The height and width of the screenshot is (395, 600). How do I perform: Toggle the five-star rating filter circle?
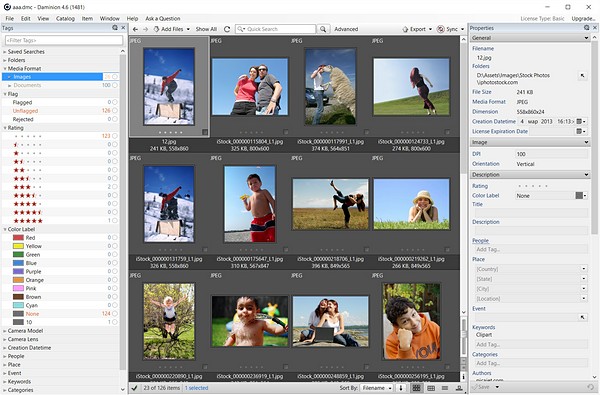(x=114, y=220)
